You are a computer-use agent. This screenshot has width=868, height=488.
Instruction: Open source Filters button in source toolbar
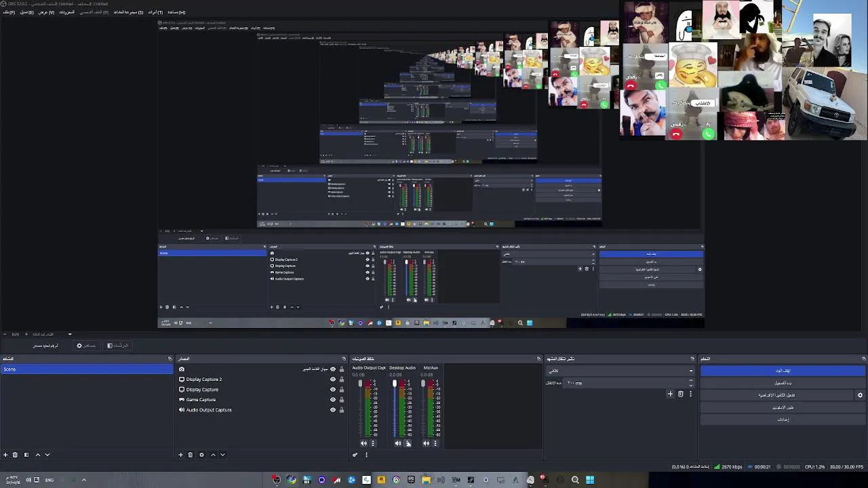[117, 346]
